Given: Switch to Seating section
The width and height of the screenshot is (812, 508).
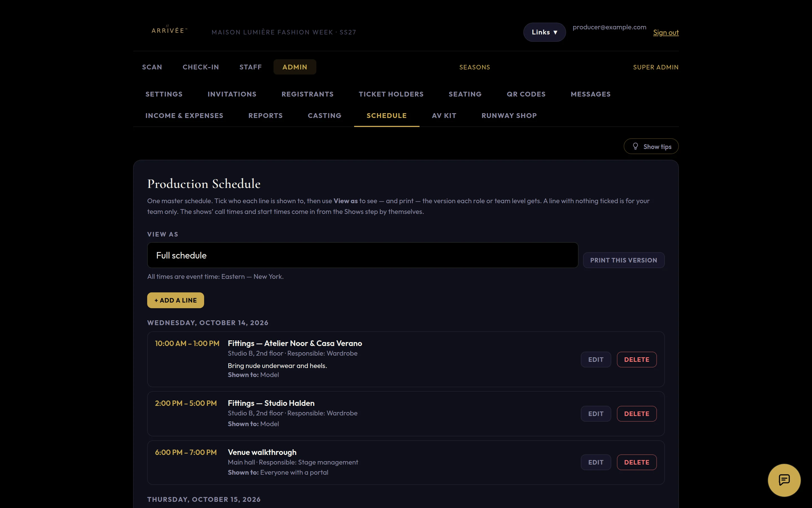Looking at the screenshot, I should pos(465,94).
